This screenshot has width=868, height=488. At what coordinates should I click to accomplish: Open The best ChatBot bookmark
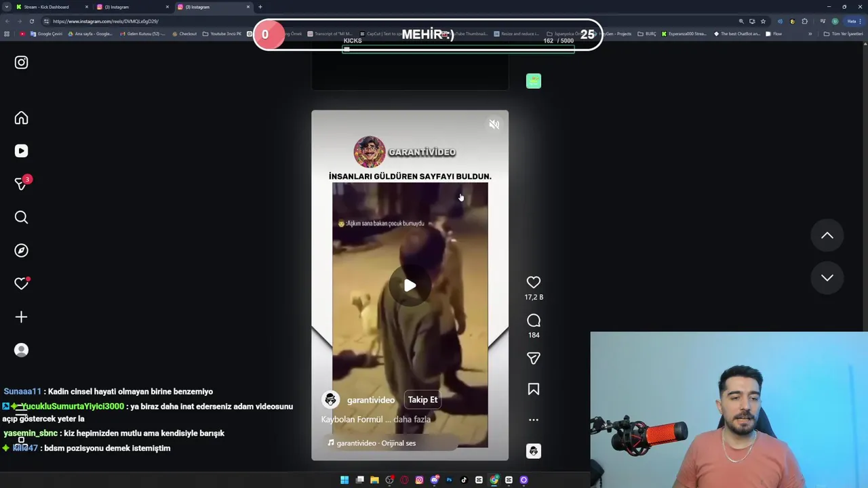737,34
